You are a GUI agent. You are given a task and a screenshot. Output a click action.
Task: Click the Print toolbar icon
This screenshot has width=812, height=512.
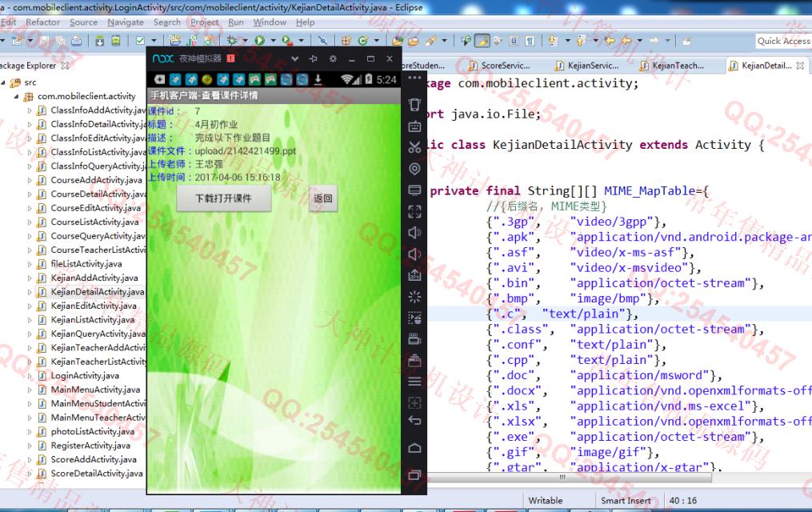(x=76, y=41)
